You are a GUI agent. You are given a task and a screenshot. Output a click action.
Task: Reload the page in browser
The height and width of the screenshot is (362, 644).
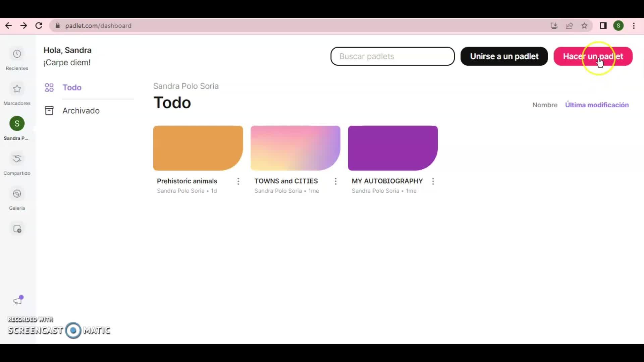click(39, 26)
